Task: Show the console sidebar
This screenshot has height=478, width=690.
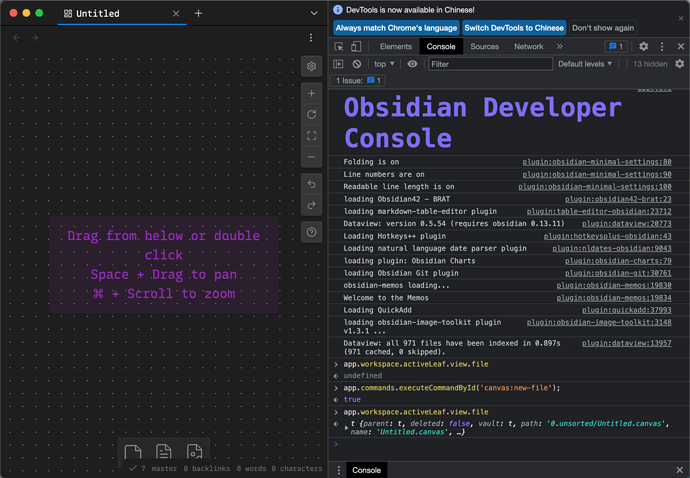Action: 338,64
